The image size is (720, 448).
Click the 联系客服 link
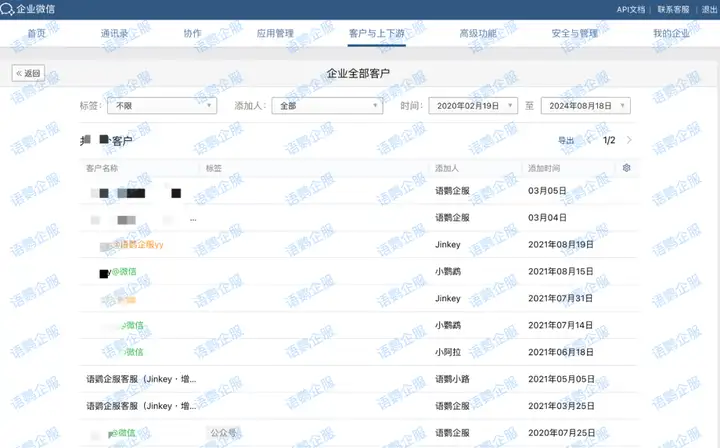click(673, 9)
